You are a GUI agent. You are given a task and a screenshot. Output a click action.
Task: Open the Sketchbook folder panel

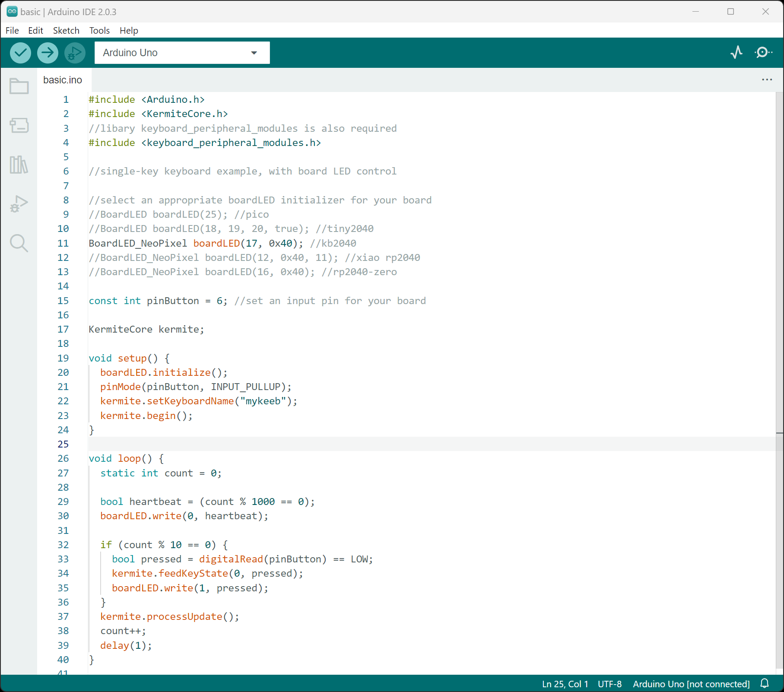(x=19, y=86)
